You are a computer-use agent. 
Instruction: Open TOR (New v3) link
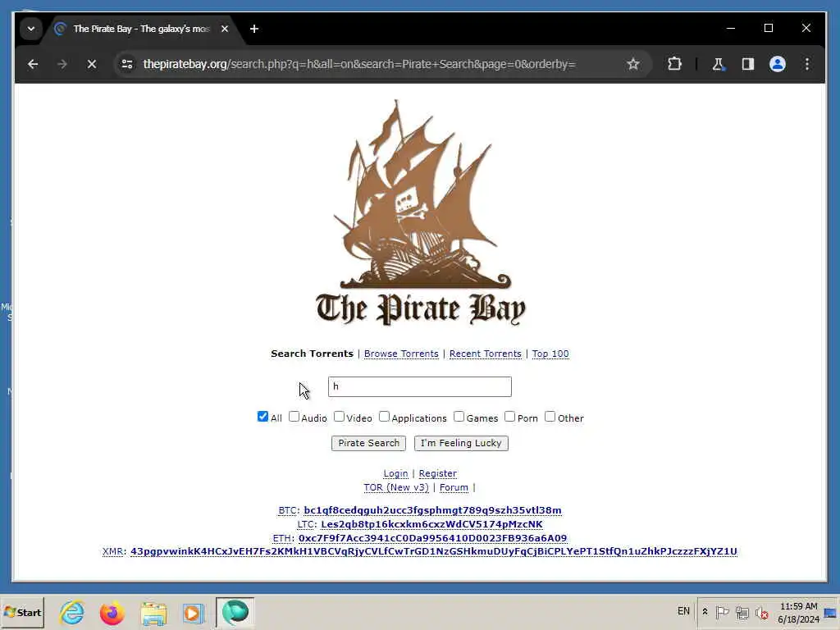[x=396, y=487]
